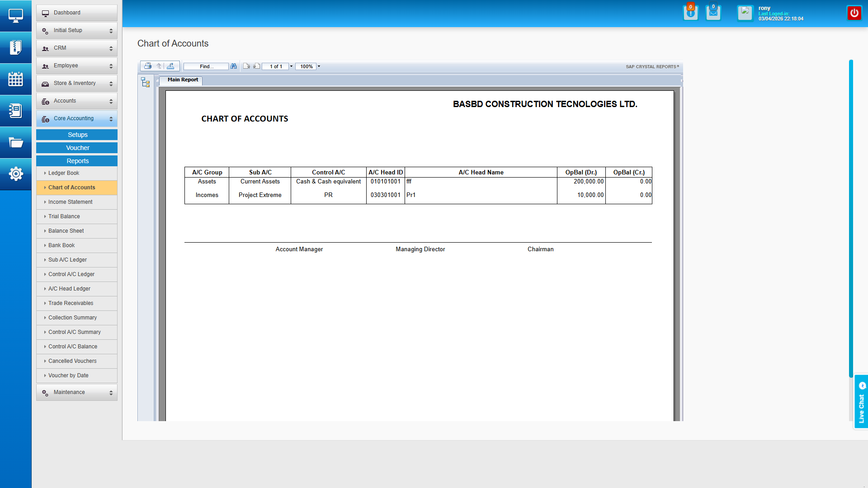Click the Find text input field

click(x=206, y=66)
